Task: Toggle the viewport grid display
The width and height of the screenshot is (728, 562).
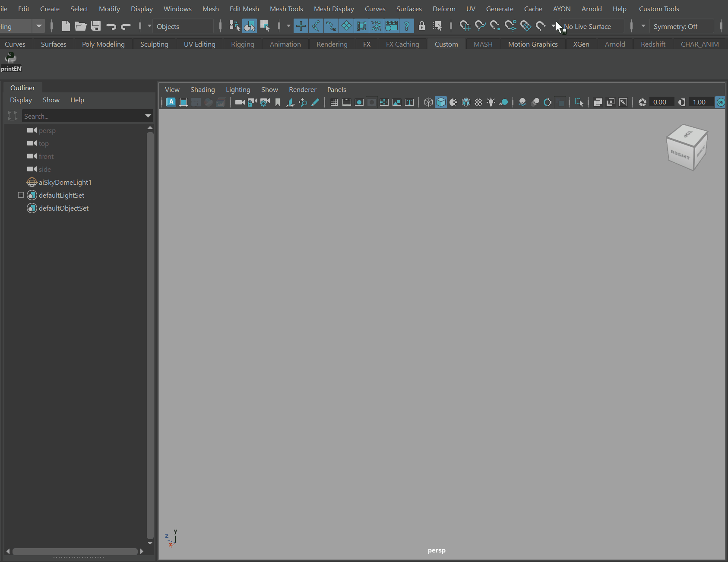Action: pos(334,102)
